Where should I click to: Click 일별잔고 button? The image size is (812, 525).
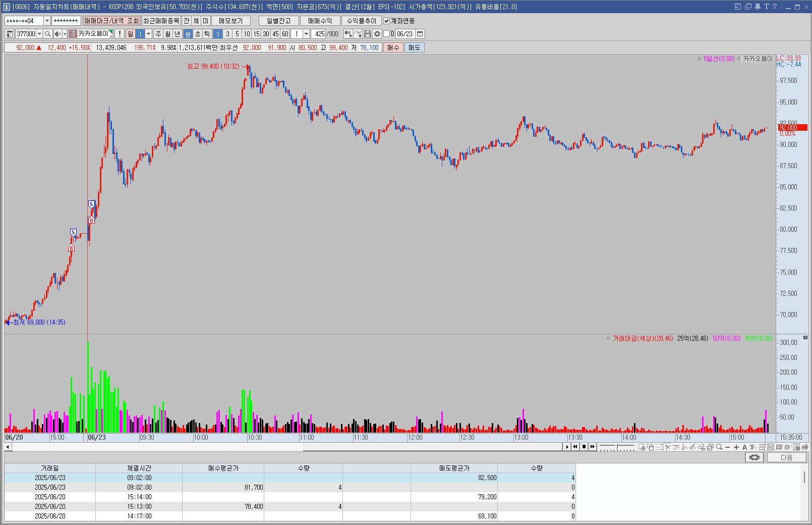point(279,21)
